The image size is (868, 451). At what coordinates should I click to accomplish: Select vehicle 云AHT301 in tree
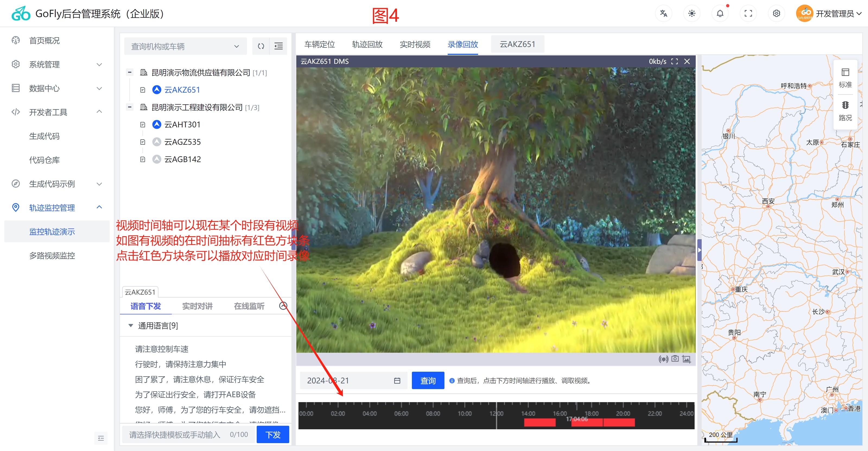(182, 124)
